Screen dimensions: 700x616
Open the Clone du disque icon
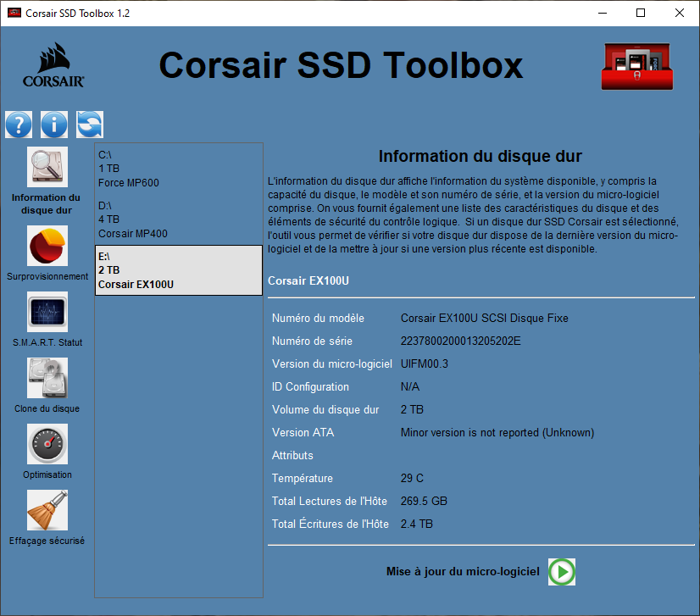(47, 378)
